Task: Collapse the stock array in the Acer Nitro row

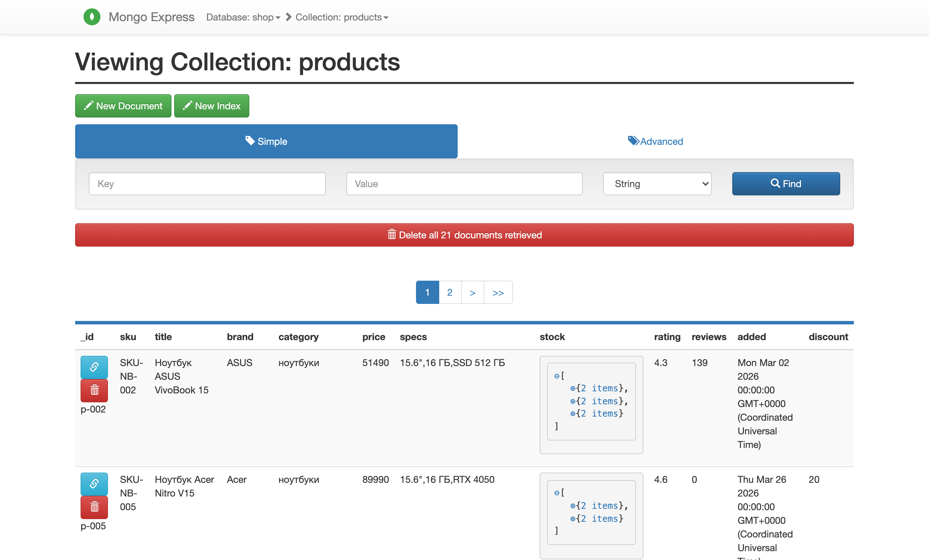Action: (556, 492)
